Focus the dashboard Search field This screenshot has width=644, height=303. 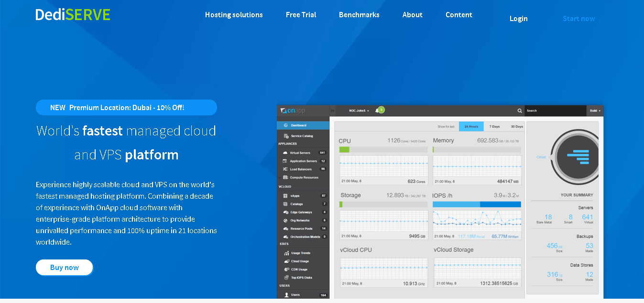click(x=555, y=111)
